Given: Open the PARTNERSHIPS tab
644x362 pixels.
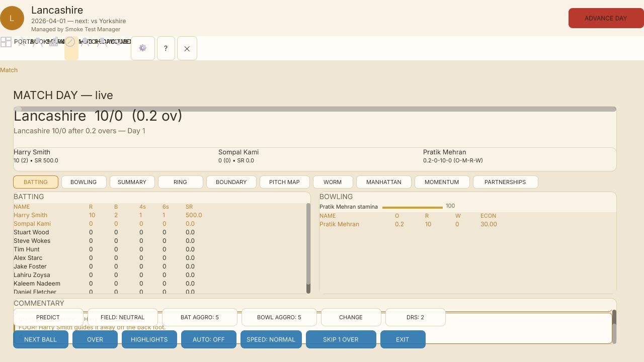Looking at the screenshot, I should 505,182.
